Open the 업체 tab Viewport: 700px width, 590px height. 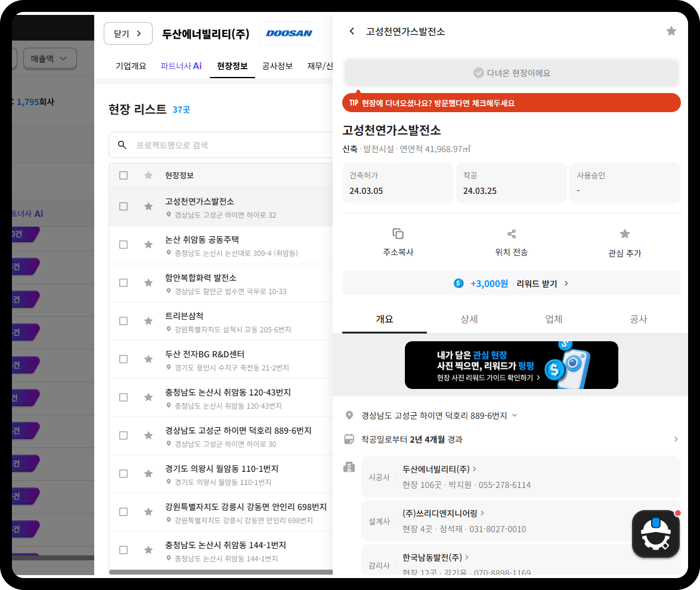pos(553,319)
